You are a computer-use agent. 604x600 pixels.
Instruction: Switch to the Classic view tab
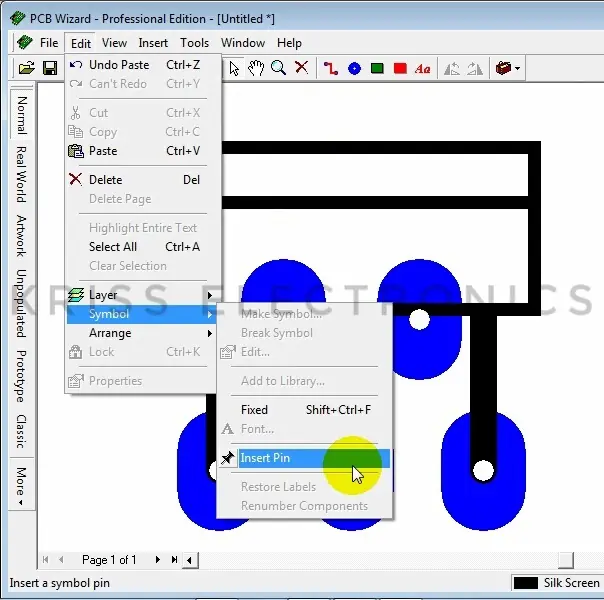pyautogui.click(x=22, y=432)
